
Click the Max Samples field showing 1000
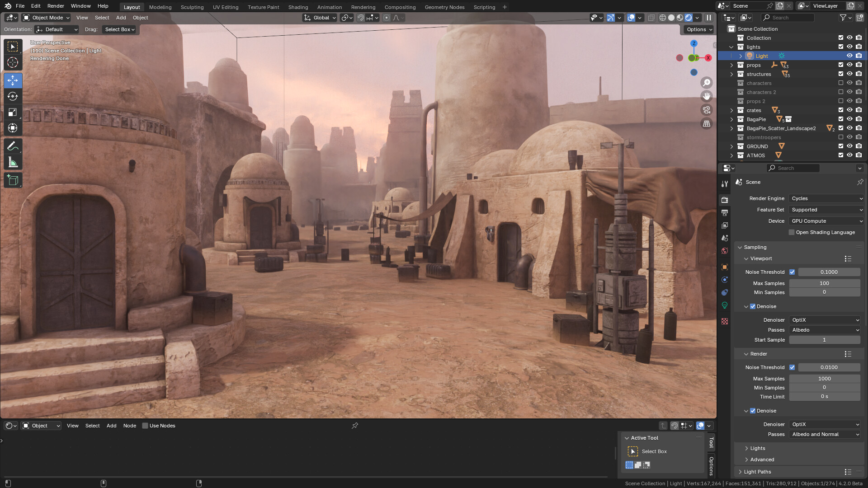825,378
